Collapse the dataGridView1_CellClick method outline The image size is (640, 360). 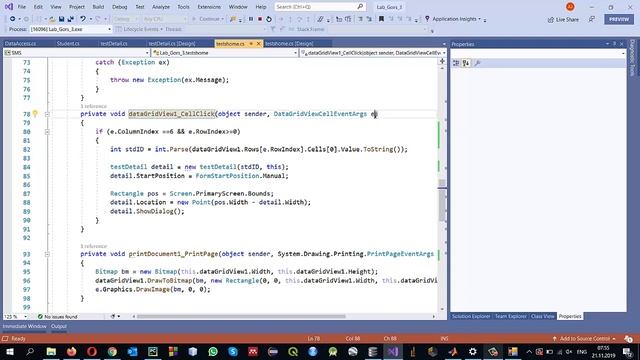47,114
